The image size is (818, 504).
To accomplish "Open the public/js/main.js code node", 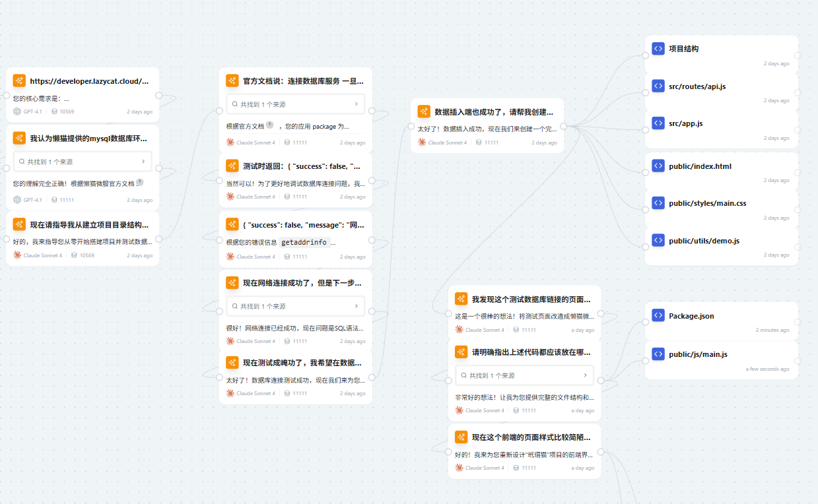I will coord(721,360).
